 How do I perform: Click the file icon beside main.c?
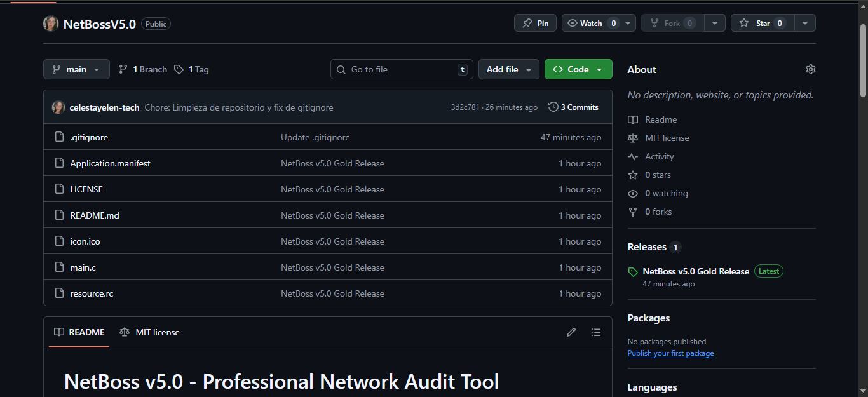pyautogui.click(x=60, y=267)
